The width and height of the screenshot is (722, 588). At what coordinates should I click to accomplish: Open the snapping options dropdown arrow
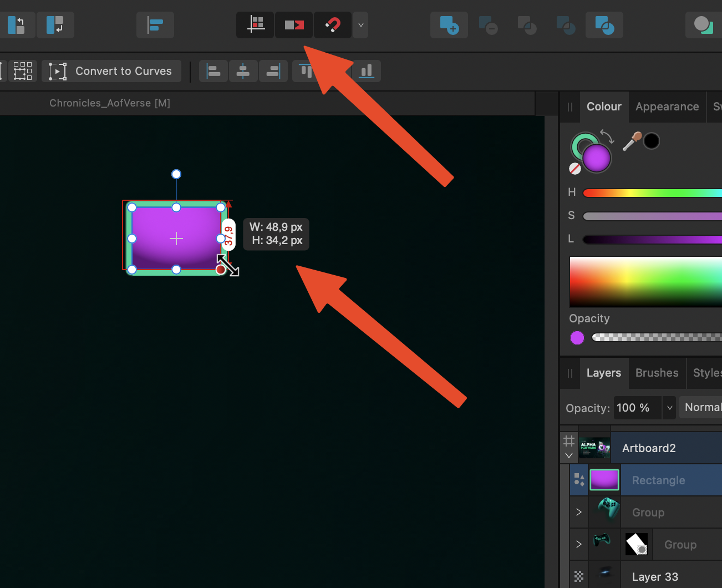360,25
